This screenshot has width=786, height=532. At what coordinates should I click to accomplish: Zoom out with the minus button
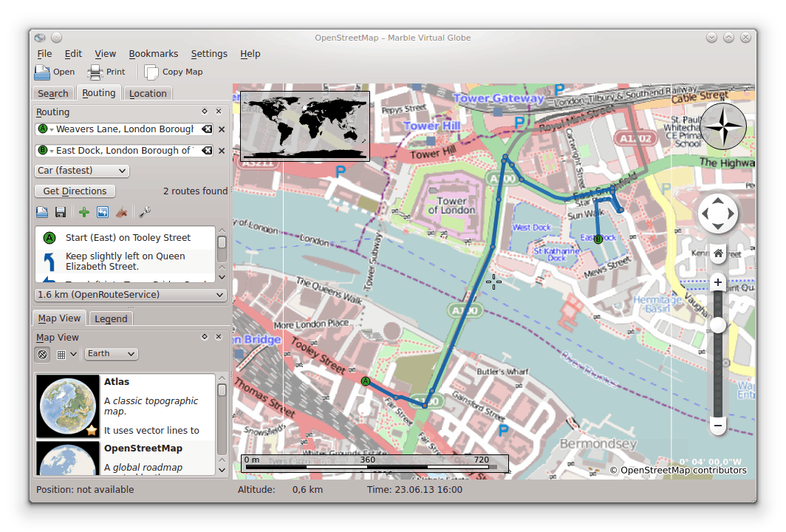click(718, 426)
